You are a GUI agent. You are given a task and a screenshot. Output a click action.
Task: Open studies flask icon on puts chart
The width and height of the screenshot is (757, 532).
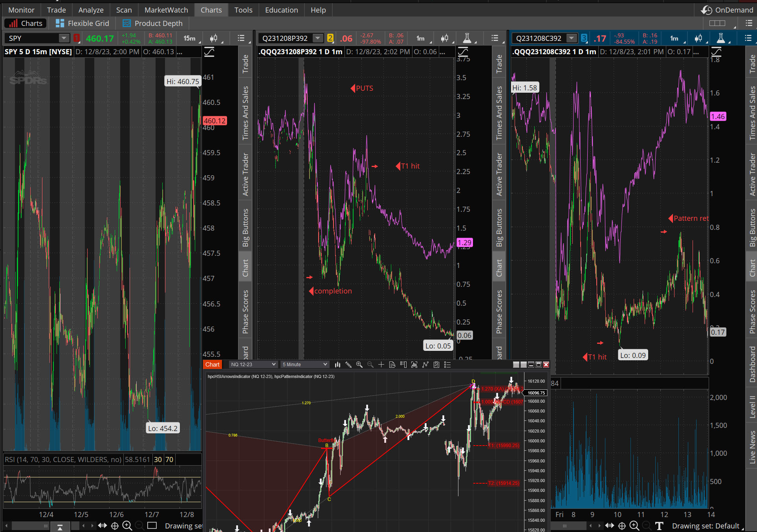[x=467, y=38]
